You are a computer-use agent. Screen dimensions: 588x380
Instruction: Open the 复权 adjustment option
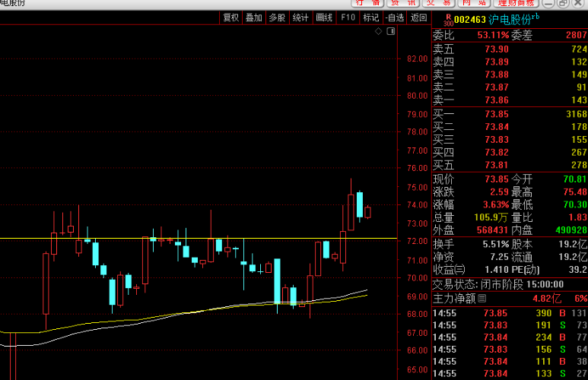click(231, 17)
